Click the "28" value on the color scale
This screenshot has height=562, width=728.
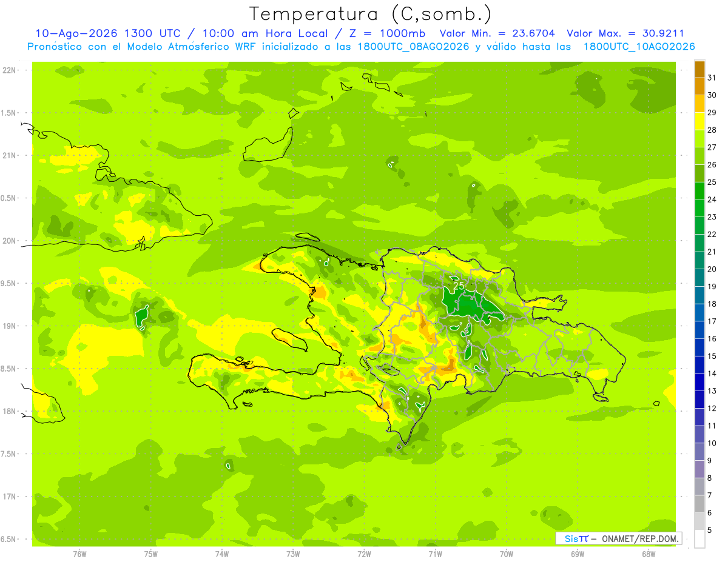tap(712, 130)
